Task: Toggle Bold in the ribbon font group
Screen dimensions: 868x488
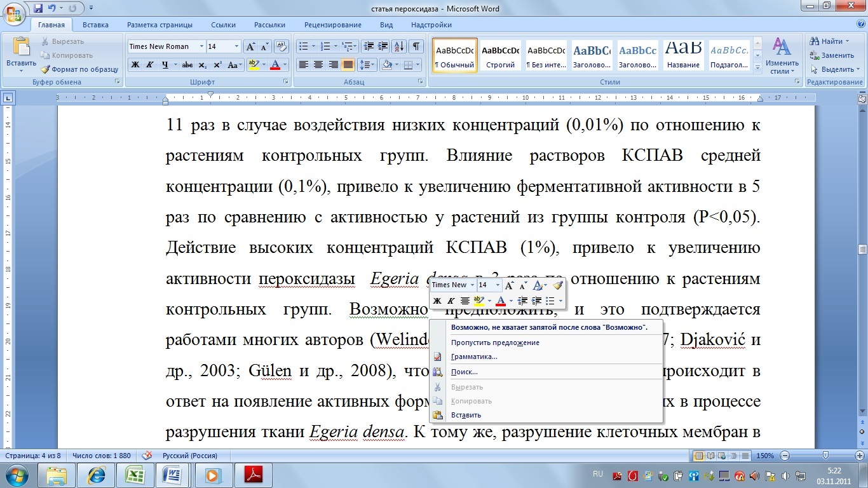Action: [135, 65]
